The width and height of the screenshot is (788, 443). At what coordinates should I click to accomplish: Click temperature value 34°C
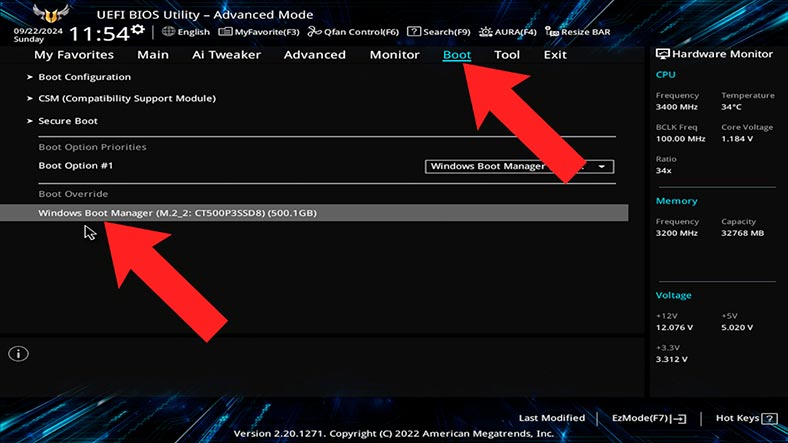click(731, 107)
